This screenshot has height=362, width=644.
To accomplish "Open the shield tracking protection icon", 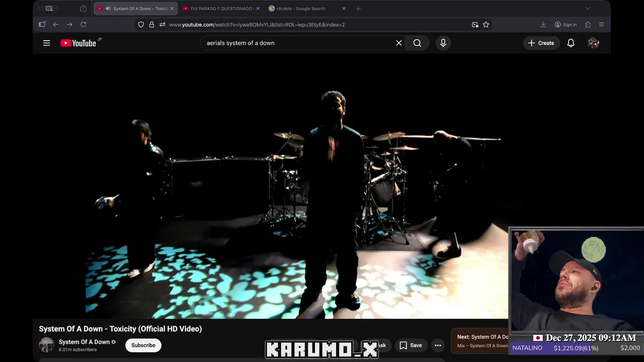I will click(x=141, y=25).
